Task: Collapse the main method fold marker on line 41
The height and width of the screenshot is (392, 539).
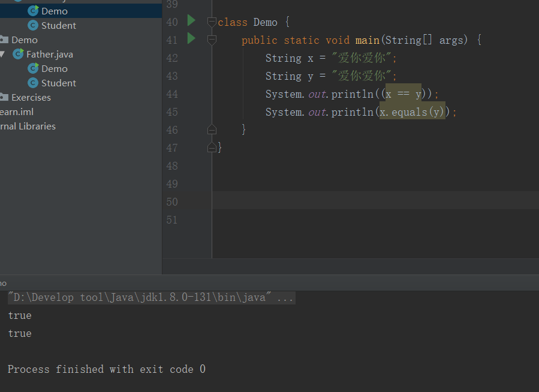Action: [212, 40]
